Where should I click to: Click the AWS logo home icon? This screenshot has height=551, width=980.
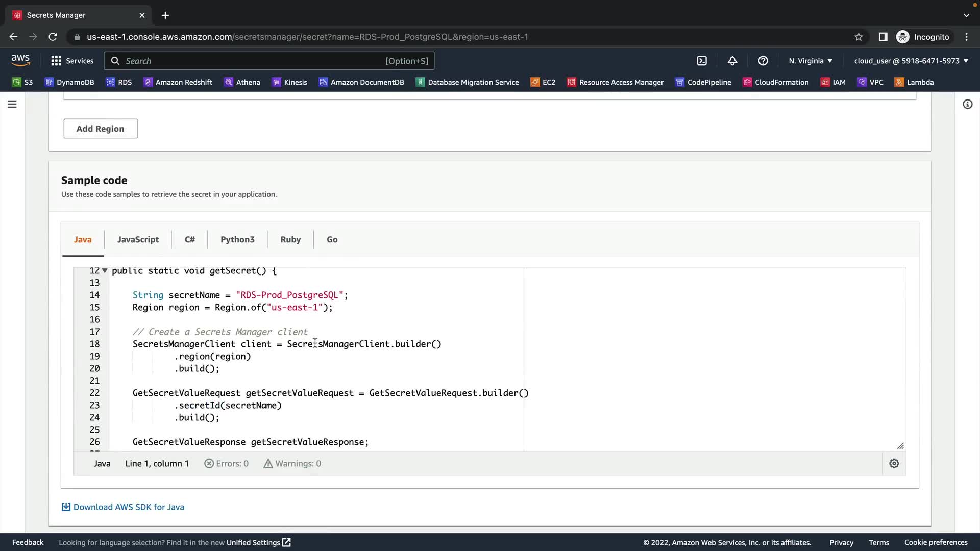pos(20,60)
